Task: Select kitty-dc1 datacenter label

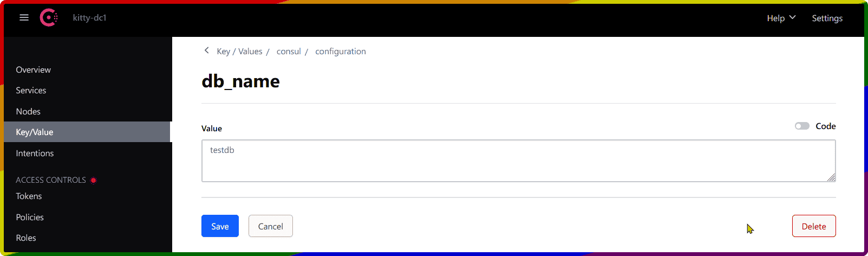Action: coord(89,18)
